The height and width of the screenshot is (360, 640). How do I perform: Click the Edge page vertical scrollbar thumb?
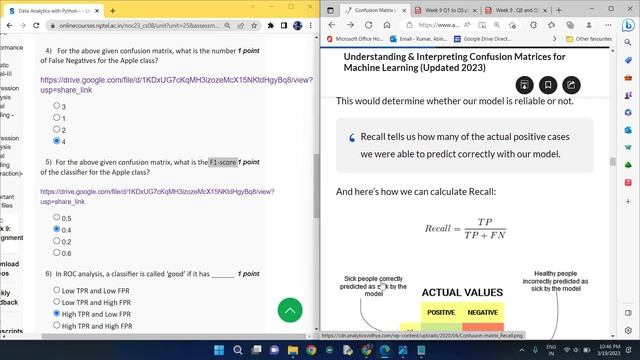[612, 162]
